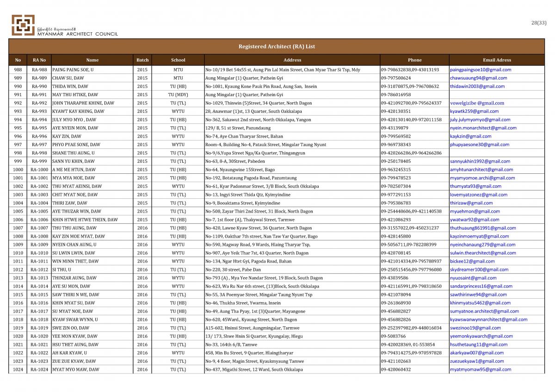The width and height of the screenshot is (555, 392).
Task: Click phone number "09-5083766"
Action: [393, 336]
